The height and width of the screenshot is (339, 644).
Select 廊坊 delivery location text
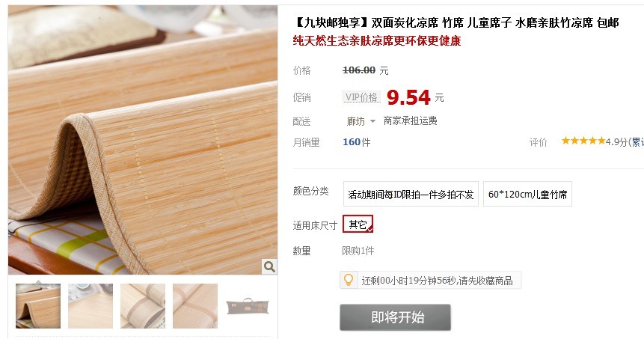(x=356, y=121)
